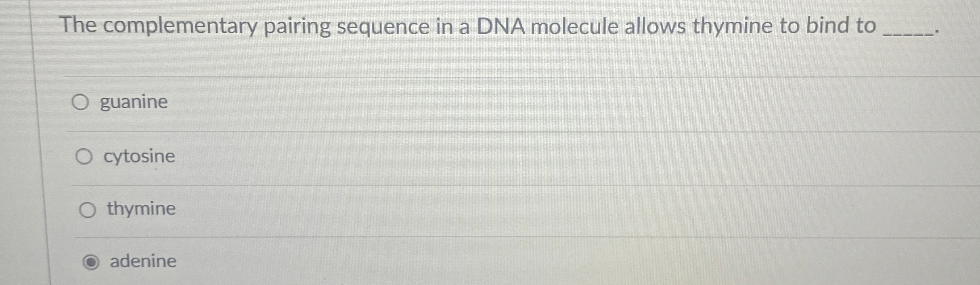The height and width of the screenshot is (285, 980).
Task: Switch the answer from adenine to thymine
Action: point(87,210)
